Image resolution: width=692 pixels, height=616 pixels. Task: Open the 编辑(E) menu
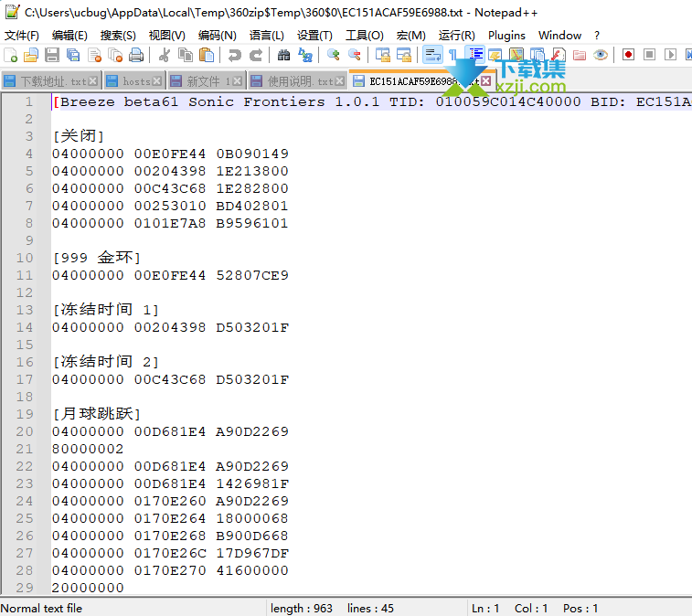[69, 36]
